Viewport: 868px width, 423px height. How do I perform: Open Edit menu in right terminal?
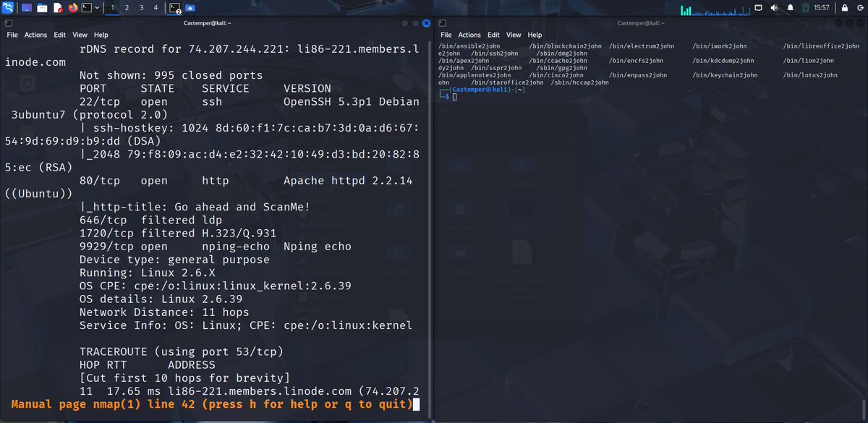coord(493,35)
